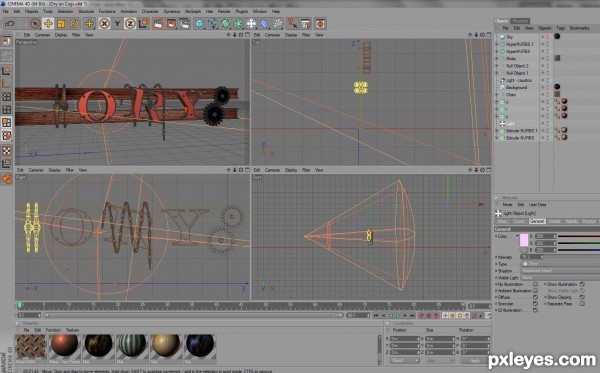Click the Undo arrow icon in toolbar

(10, 24)
